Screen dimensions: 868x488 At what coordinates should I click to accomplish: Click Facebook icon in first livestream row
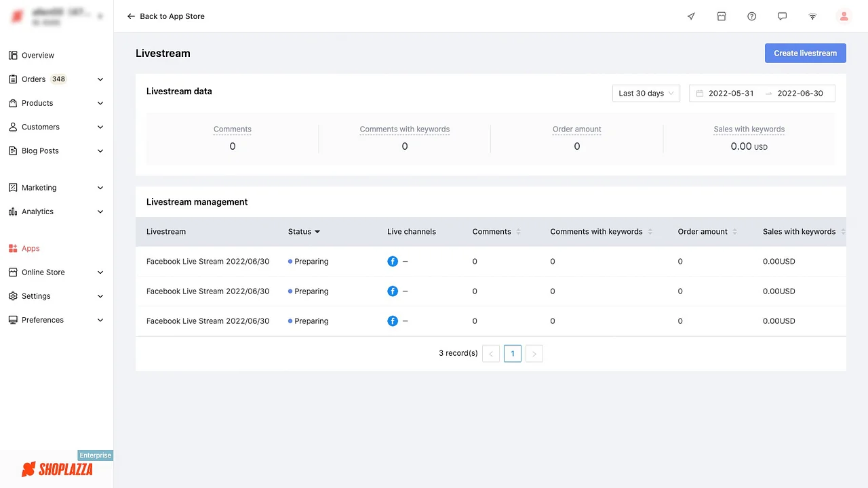(x=393, y=262)
